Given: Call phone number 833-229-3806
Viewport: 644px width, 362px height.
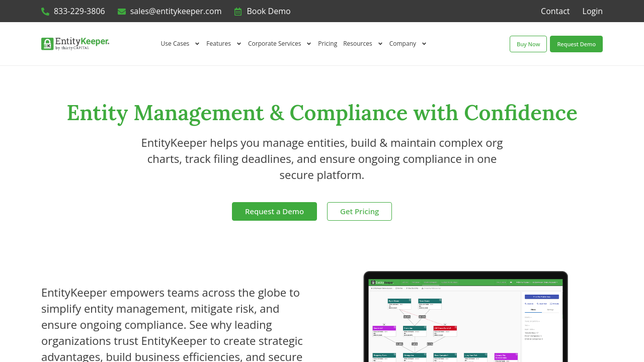Looking at the screenshot, I should tap(79, 11).
